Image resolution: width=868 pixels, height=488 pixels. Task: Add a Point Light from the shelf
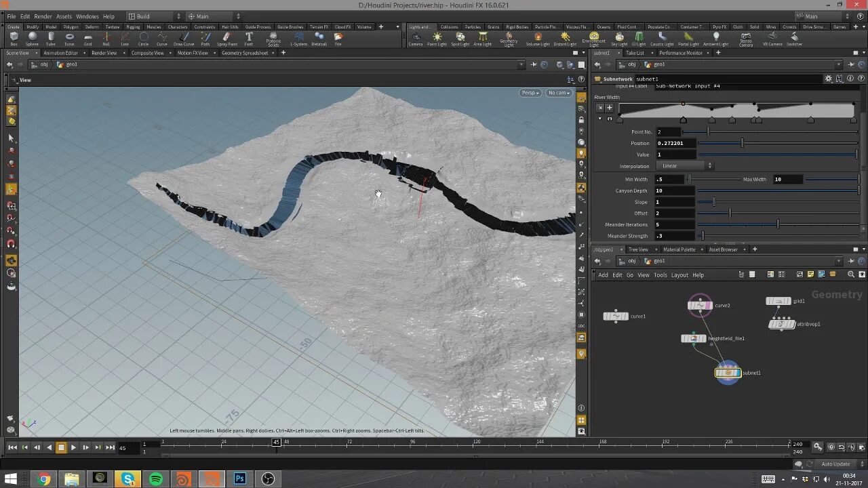coord(437,39)
